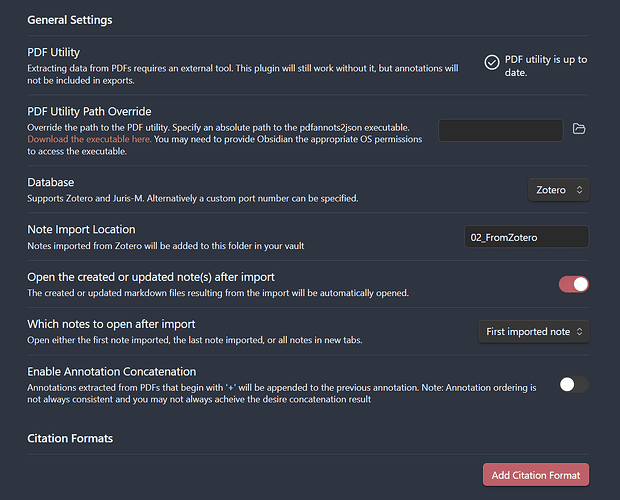This screenshot has height=500, width=620.
Task: Click the PDF Utility Path Override label
Action: (x=89, y=111)
